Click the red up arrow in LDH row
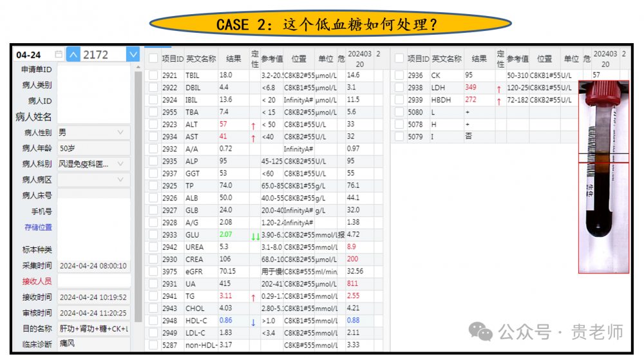644x358 pixels. coord(498,88)
